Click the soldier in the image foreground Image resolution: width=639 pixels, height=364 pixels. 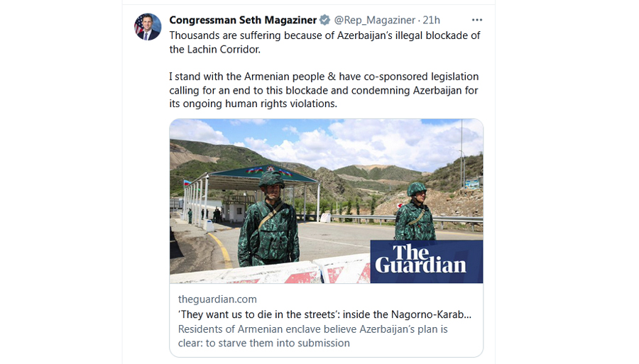point(268,220)
